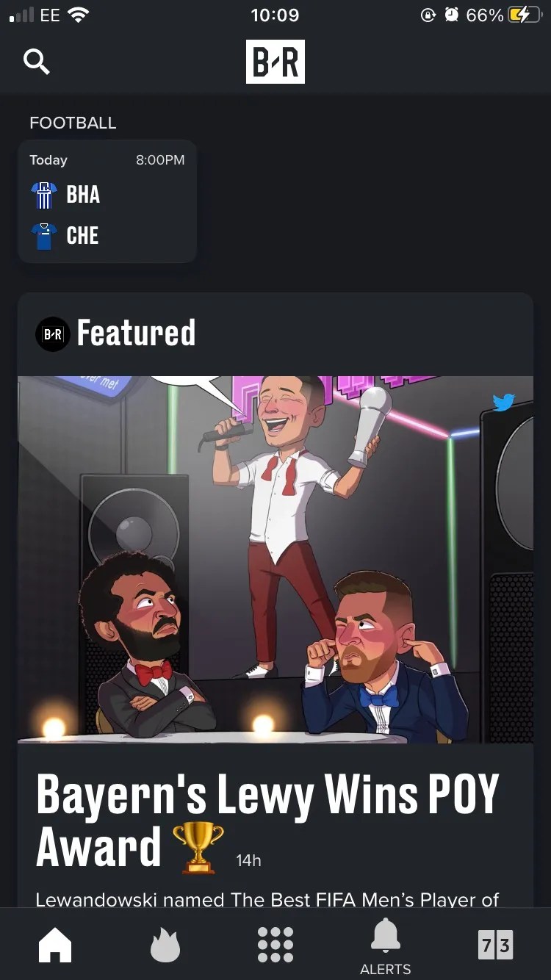The image size is (551, 980).
Task: Open the dot grid menu tab
Action: click(x=275, y=945)
